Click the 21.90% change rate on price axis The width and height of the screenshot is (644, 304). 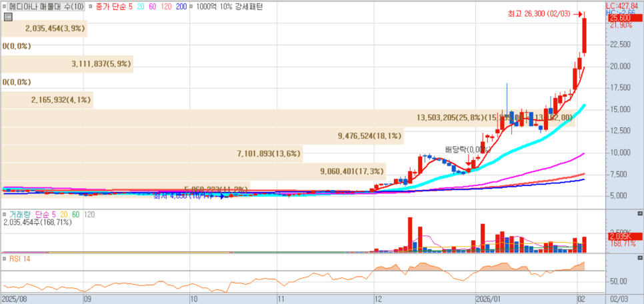tap(621, 25)
